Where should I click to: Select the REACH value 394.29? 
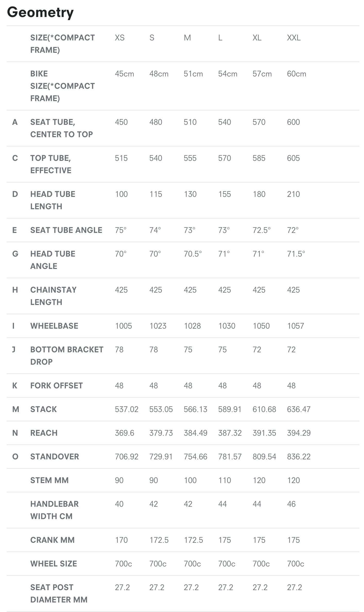point(299,433)
